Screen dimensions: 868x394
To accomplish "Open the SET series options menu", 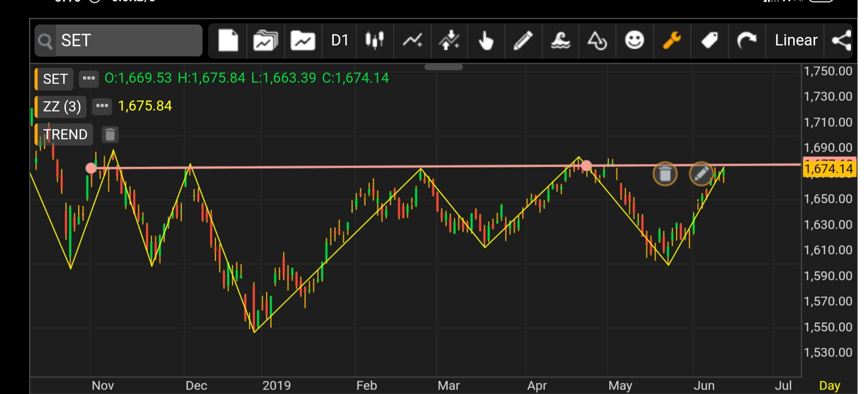I will click(89, 79).
